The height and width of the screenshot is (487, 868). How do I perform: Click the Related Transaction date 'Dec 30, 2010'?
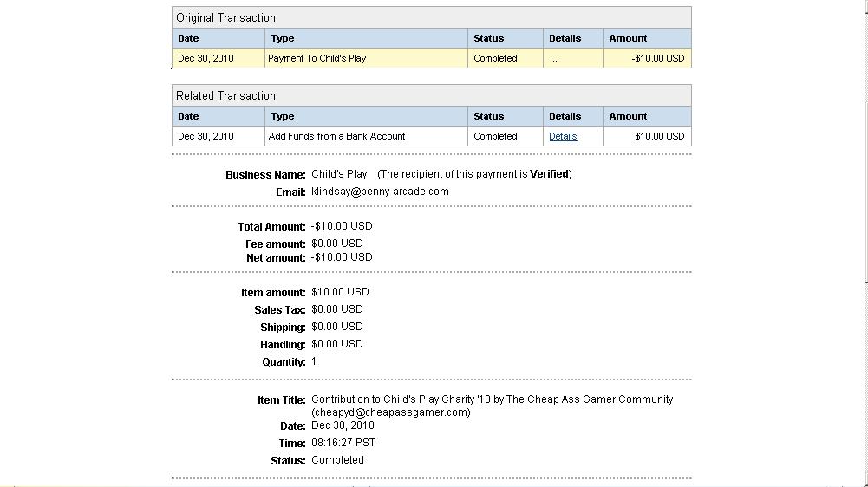pyautogui.click(x=206, y=136)
